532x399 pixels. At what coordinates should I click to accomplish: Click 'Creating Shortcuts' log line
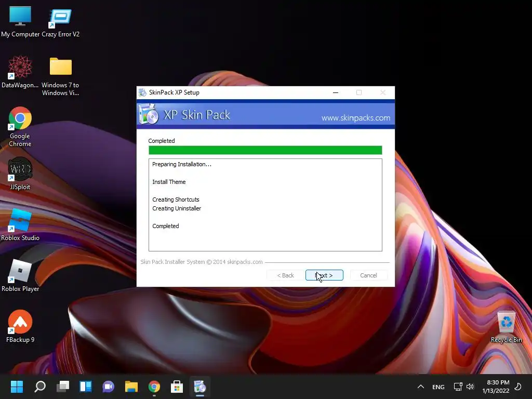(x=176, y=199)
